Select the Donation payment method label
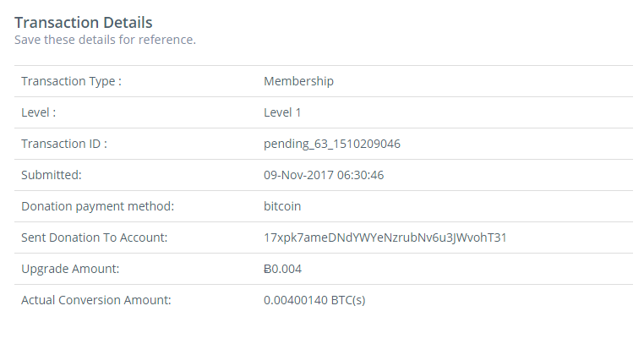644x344 pixels. pos(98,206)
